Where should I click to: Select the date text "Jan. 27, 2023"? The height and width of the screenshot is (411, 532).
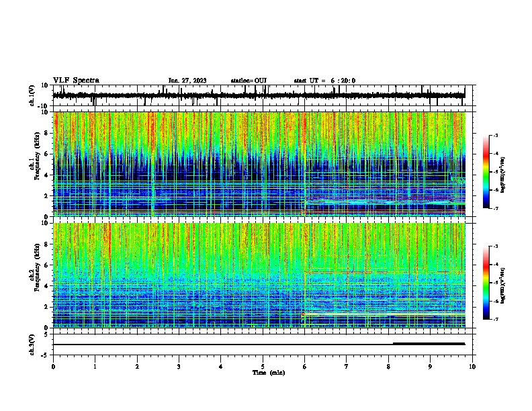point(187,81)
